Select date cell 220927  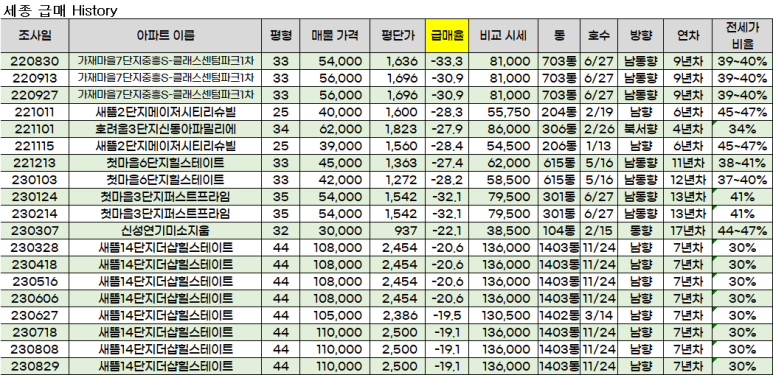coord(35,95)
